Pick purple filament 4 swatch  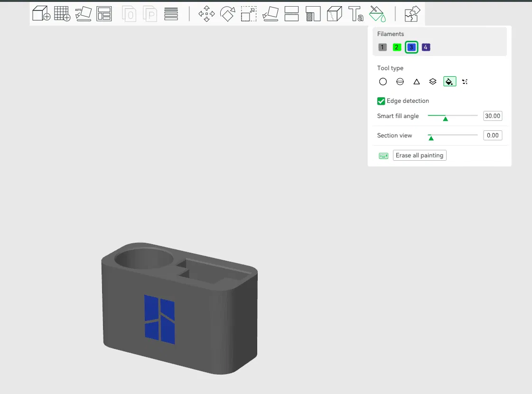(x=426, y=47)
